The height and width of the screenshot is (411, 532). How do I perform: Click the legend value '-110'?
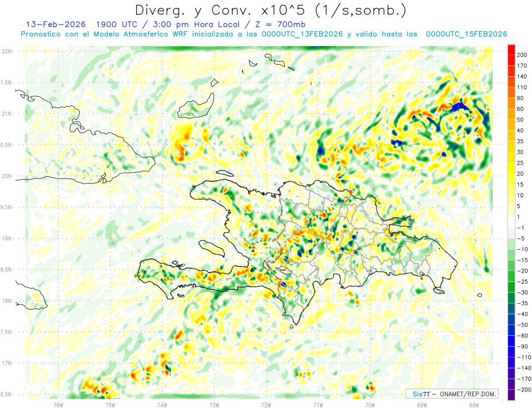[524, 358]
